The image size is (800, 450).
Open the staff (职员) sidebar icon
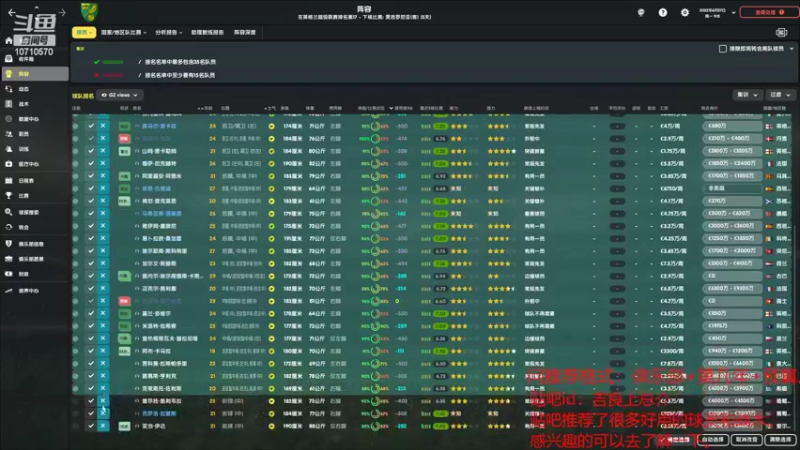(9, 134)
